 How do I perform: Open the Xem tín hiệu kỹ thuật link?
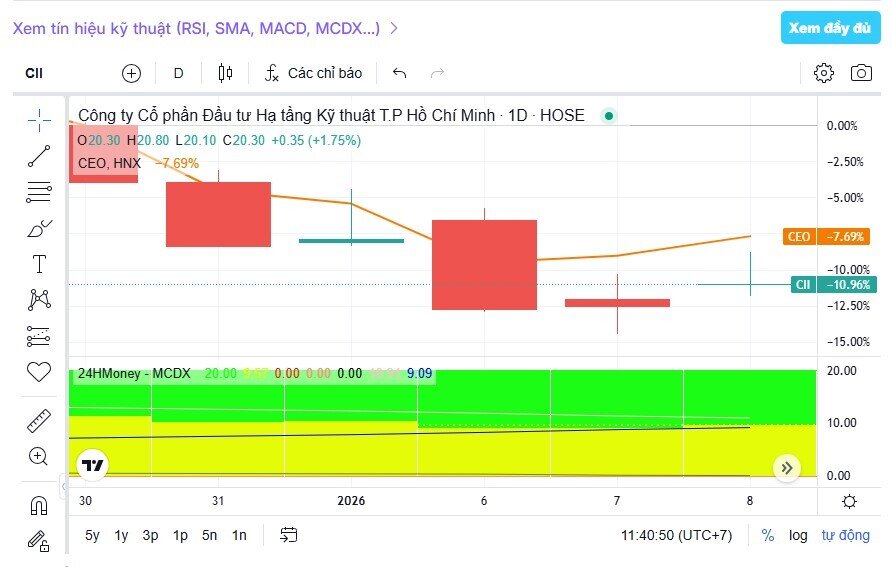click(x=205, y=28)
